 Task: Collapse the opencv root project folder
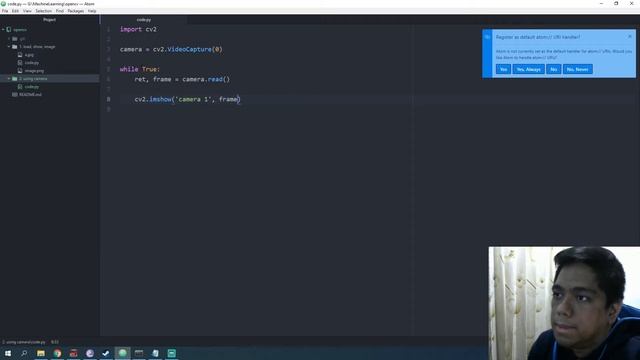coord(3,30)
